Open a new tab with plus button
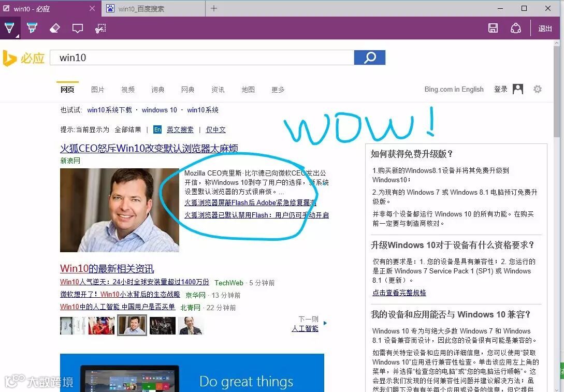Screen dimensions: 564x392 coord(214,8)
